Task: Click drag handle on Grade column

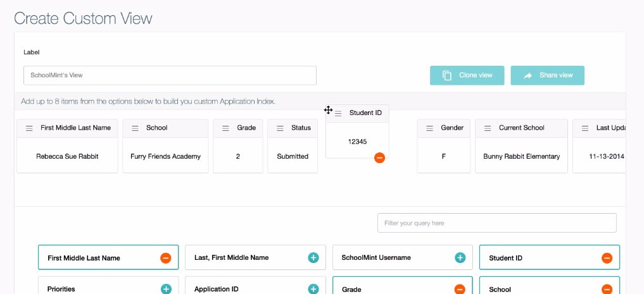Action: tap(225, 128)
